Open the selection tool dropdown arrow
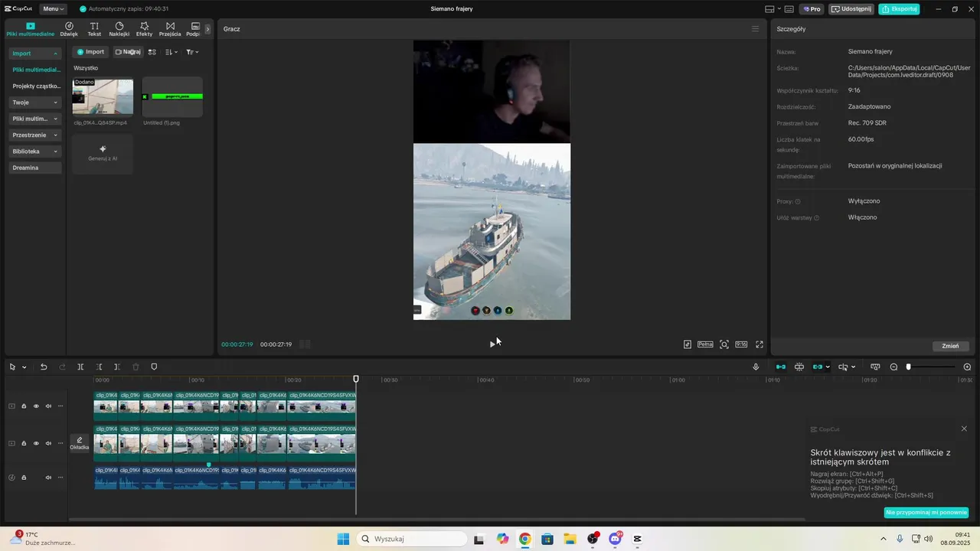 tap(24, 367)
